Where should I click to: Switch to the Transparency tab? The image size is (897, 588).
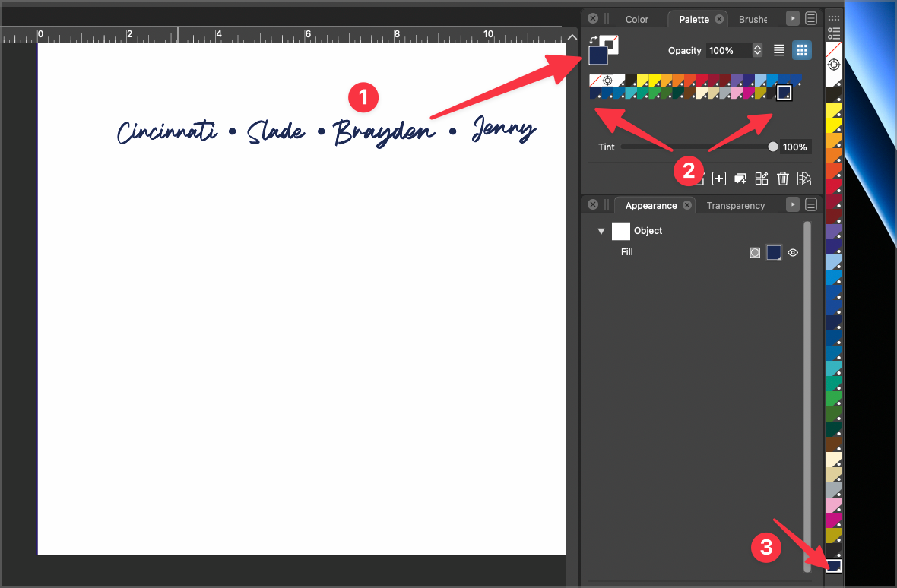click(735, 206)
